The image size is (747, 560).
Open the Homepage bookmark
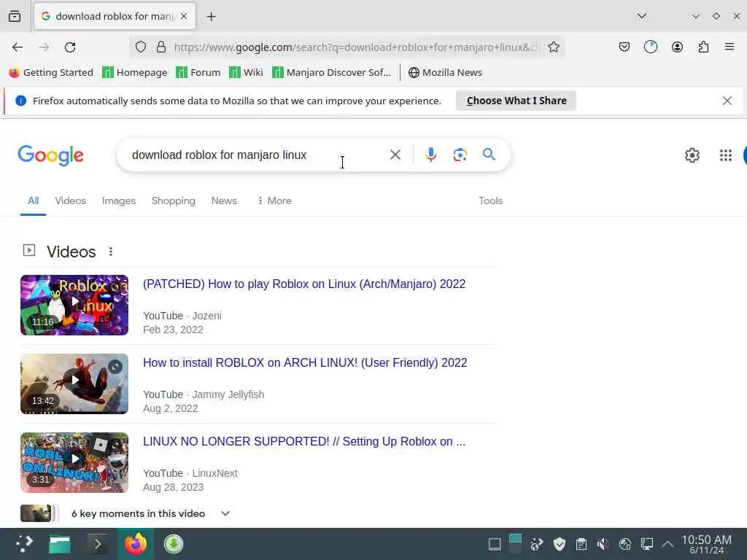[x=135, y=72]
